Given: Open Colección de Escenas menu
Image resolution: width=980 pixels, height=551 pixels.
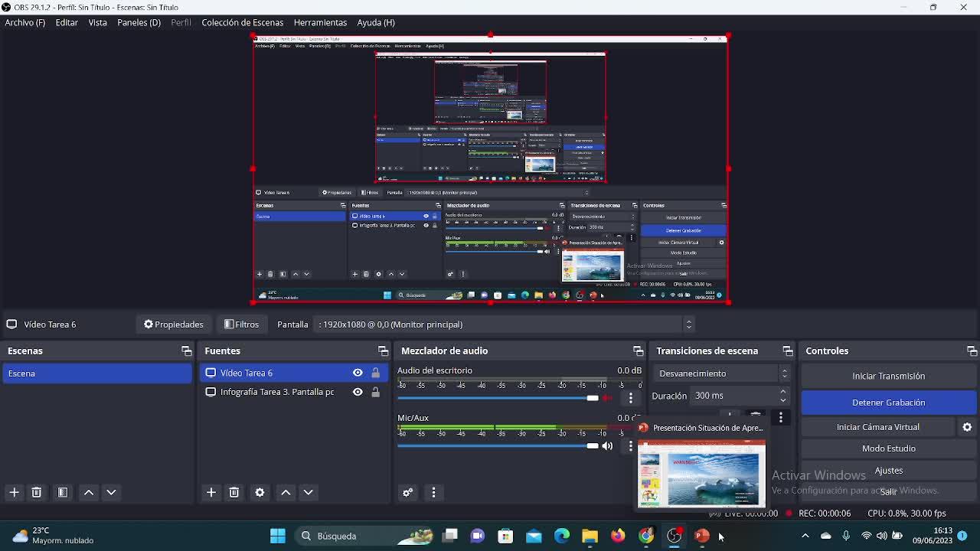Looking at the screenshot, I should coord(242,22).
